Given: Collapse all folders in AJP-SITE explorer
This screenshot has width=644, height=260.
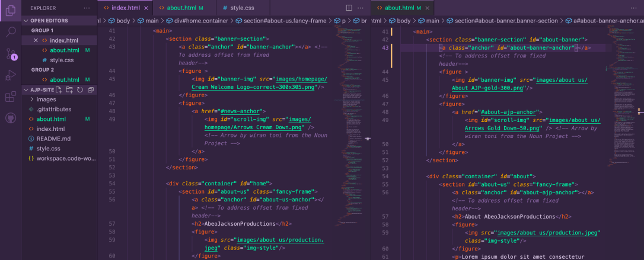Looking at the screenshot, I should pyautogui.click(x=90, y=89).
